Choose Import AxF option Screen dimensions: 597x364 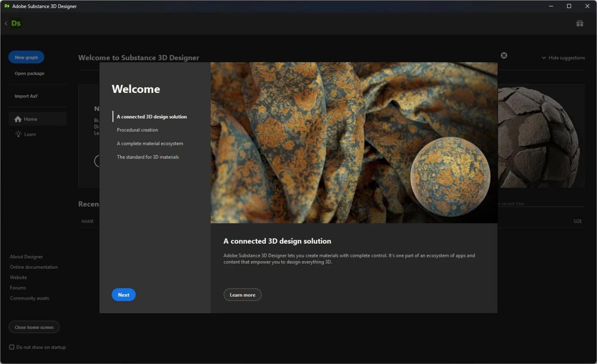(x=26, y=96)
